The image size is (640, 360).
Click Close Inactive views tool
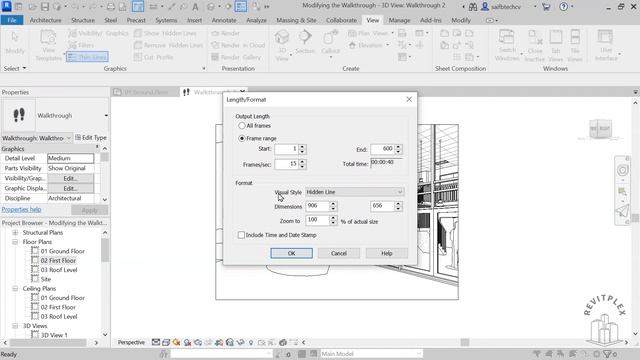coord(535,46)
